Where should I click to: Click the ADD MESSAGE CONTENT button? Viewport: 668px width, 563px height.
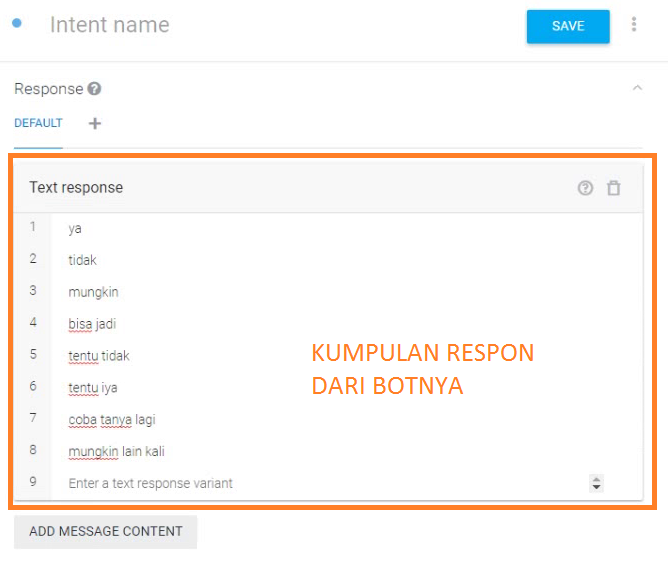pyautogui.click(x=106, y=531)
